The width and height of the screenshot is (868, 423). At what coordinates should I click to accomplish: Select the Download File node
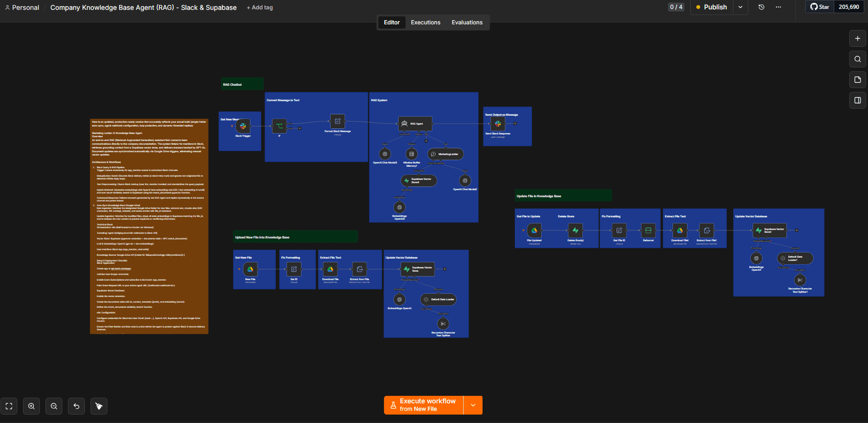click(330, 269)
